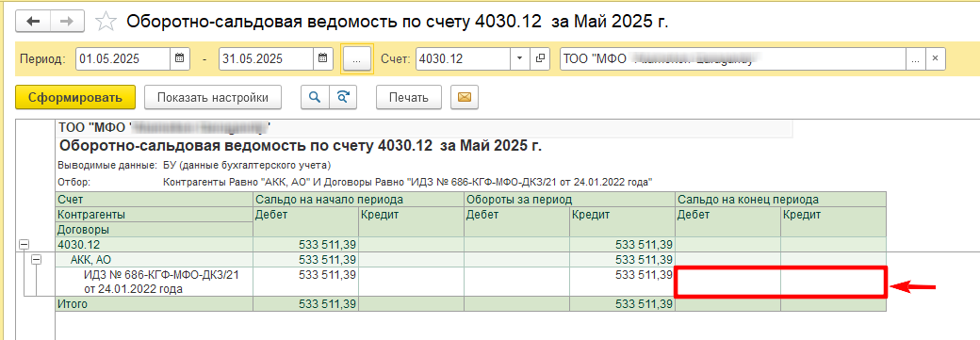This screenshot has height=340, width=980.
Task: Expand the account 4030.12 dropdown arrow
Action: pos(520,59)
